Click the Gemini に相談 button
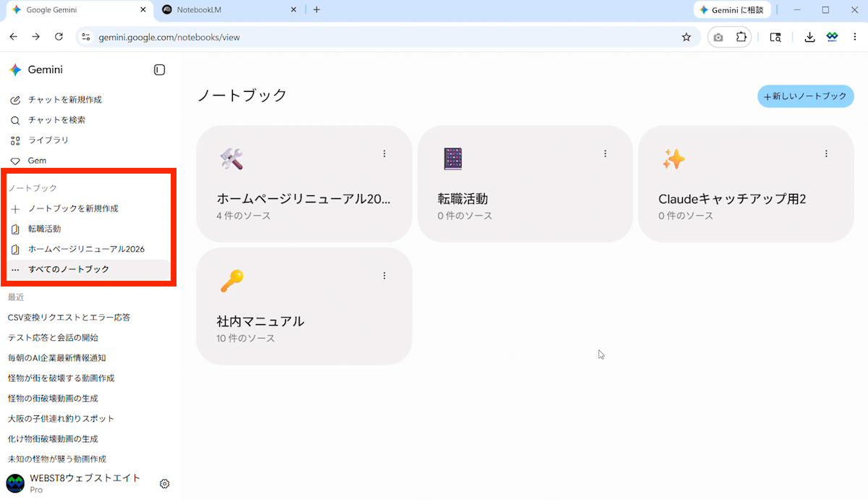The width and height of the screenshot is (868, 500). point(732,10)
